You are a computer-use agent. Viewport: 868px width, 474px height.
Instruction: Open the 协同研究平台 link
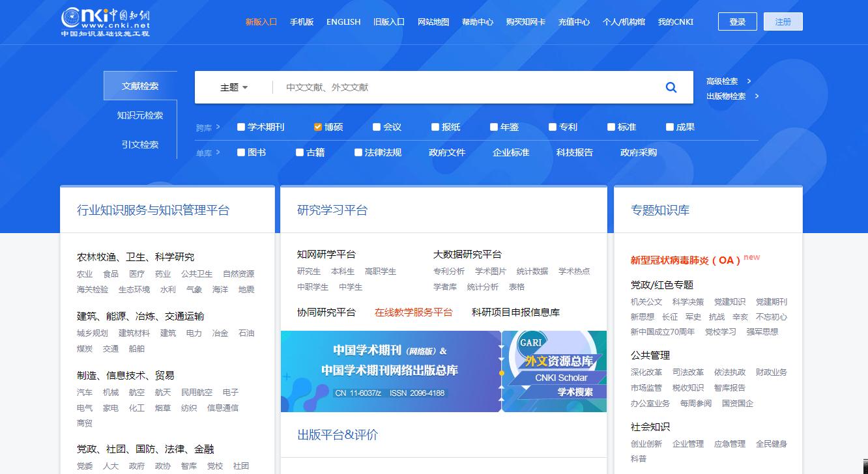(x=326, y=312)
